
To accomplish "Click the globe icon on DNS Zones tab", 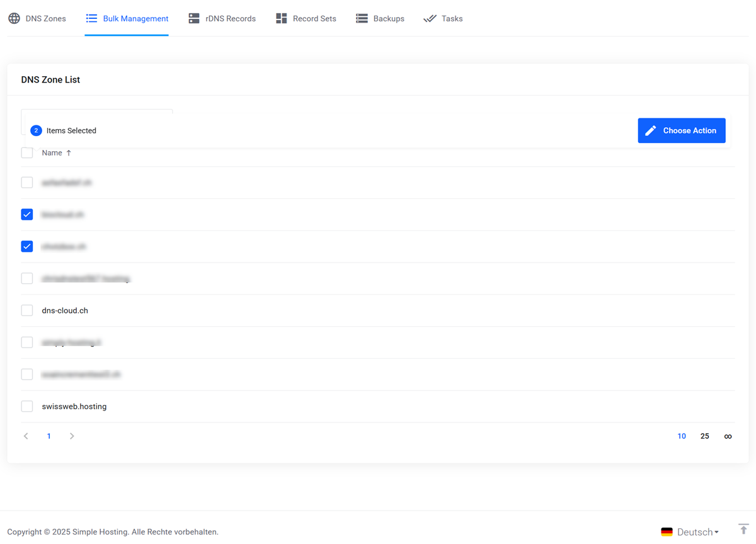I will 14,18.
